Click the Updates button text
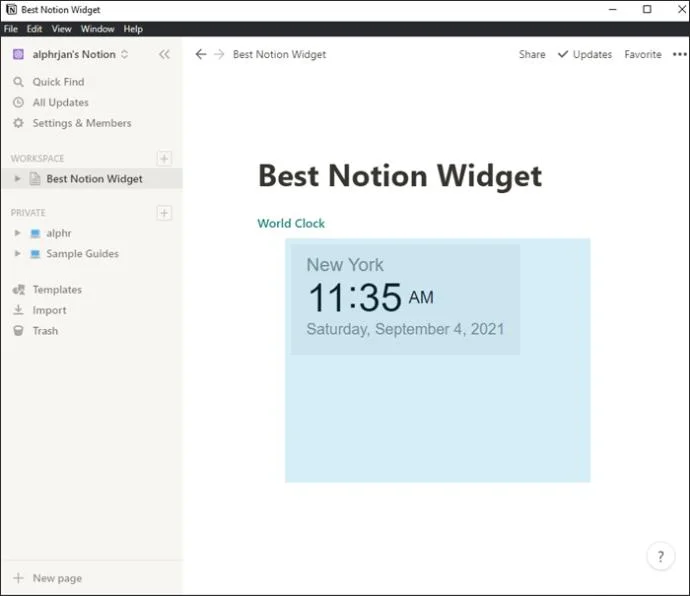 (x=592, y=55)
